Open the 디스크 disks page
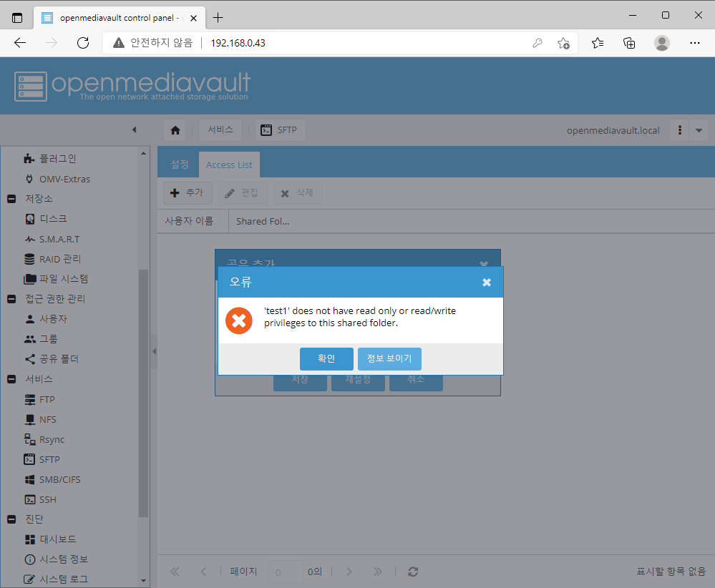Screen dimensions: 715x588 pyautogui.click(x=46, y=219)
